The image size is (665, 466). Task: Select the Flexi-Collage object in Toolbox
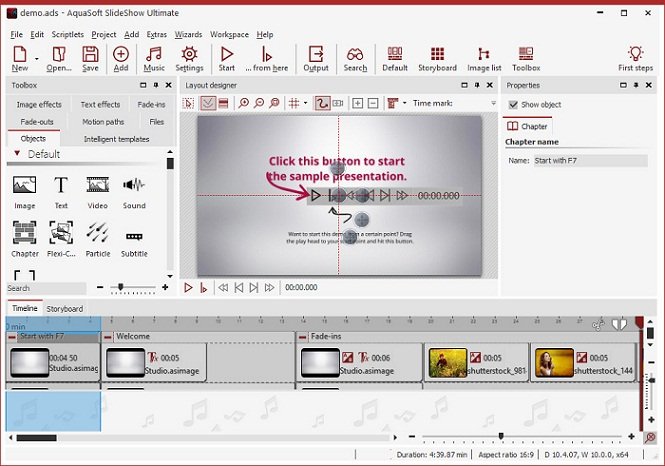61,240
